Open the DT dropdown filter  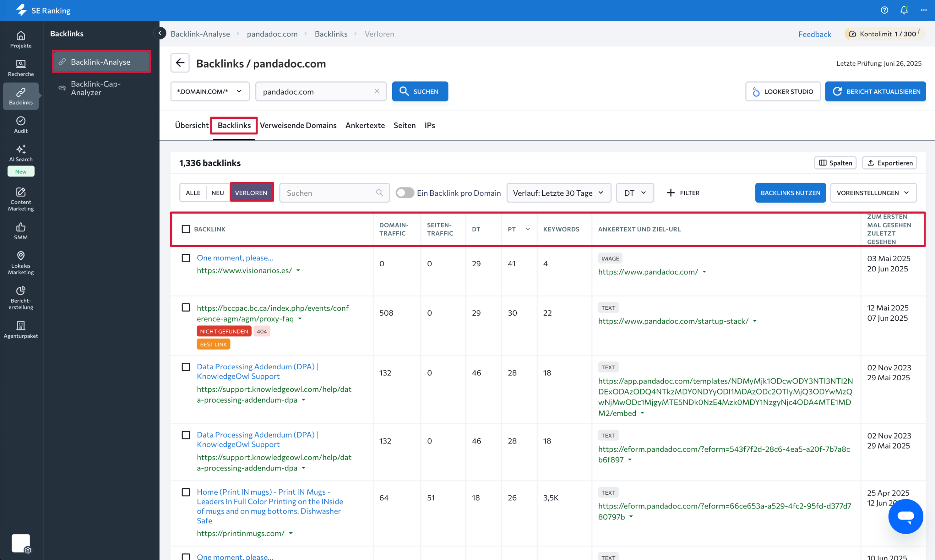click(x=635, y=193)
